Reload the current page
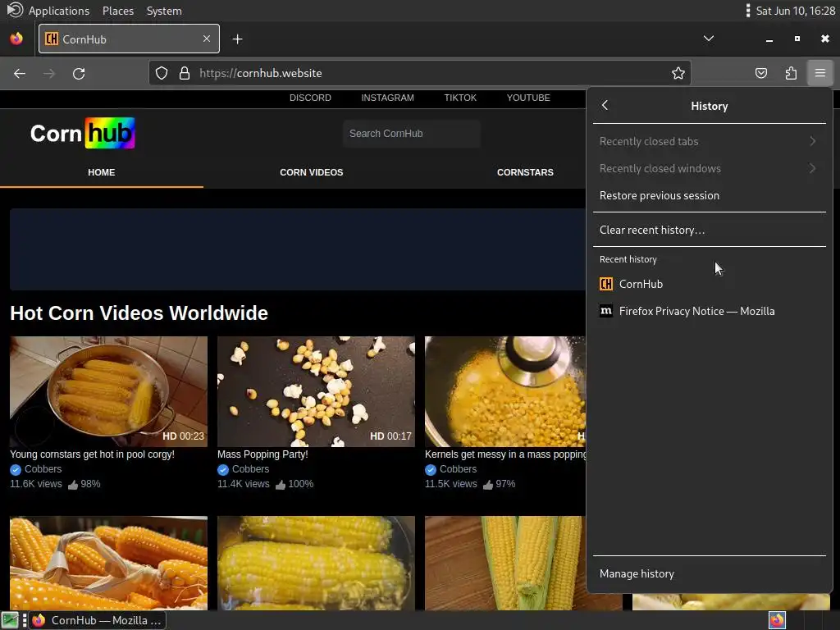The image size is (840, 630). 79,73
